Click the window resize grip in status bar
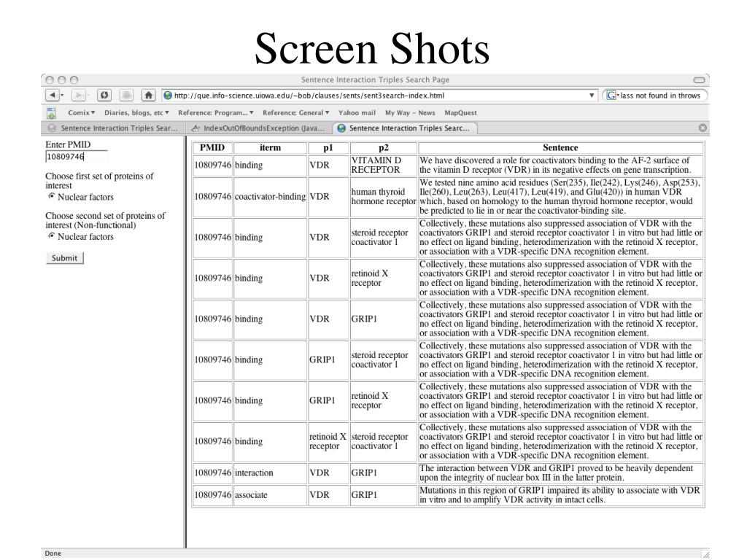Screen dimensions: 747x560 point(705,554)
